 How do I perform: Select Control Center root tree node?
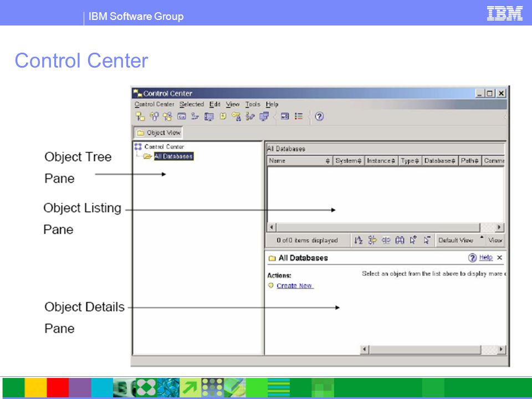coord(164,146)
